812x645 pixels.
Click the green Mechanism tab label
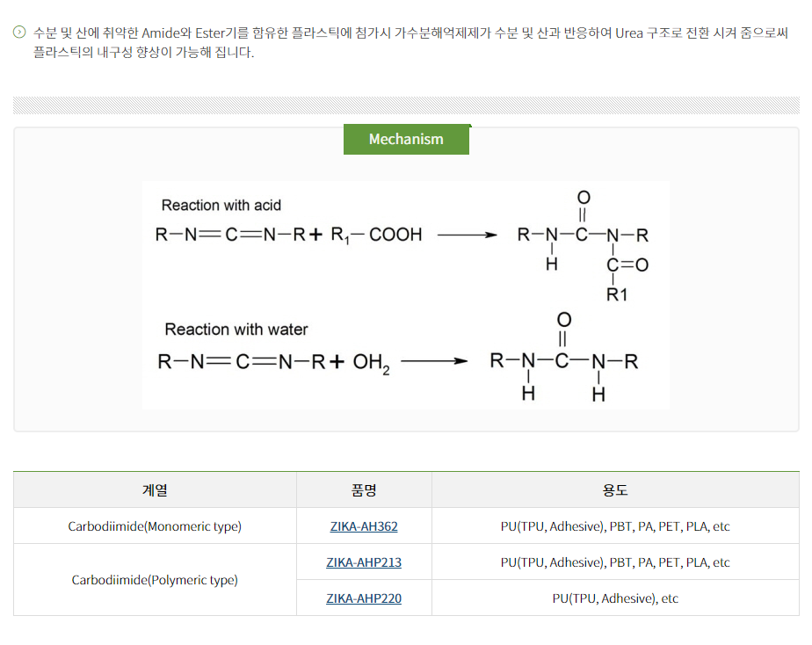tap(406, 140)
